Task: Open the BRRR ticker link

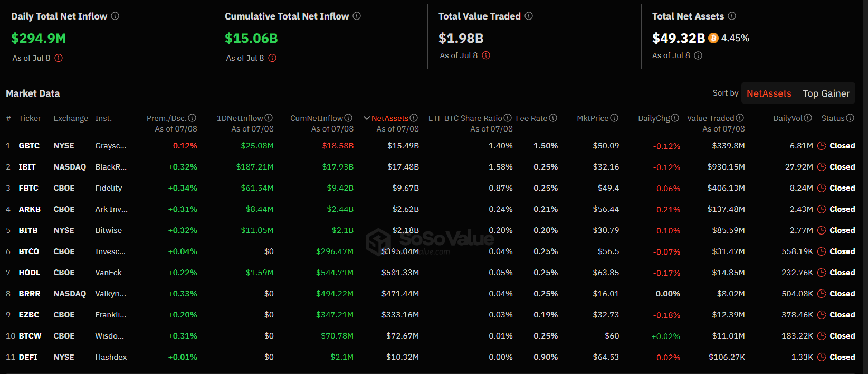Action: pyautogui.click(x=30, y=294)
